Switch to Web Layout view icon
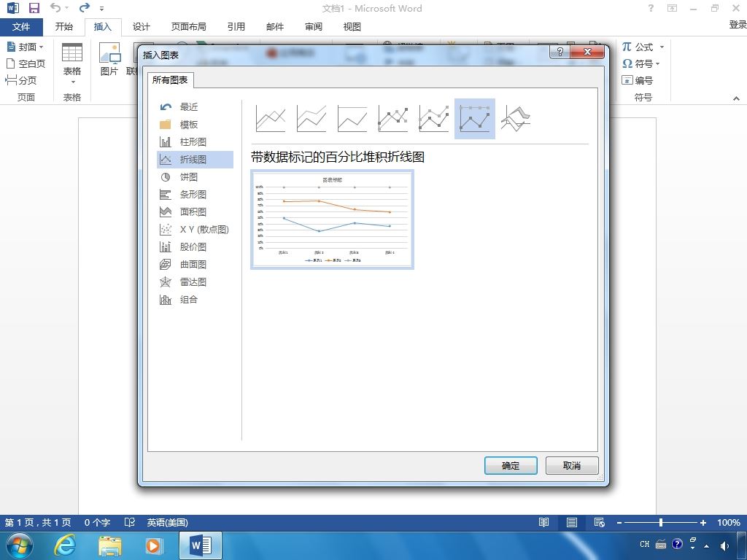This screenshot has height=560, width=747. click(x=600, y=523)
